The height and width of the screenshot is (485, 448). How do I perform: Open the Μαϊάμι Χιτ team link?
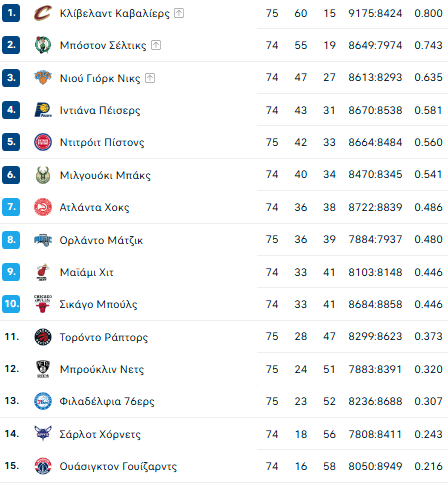point(87,272)
